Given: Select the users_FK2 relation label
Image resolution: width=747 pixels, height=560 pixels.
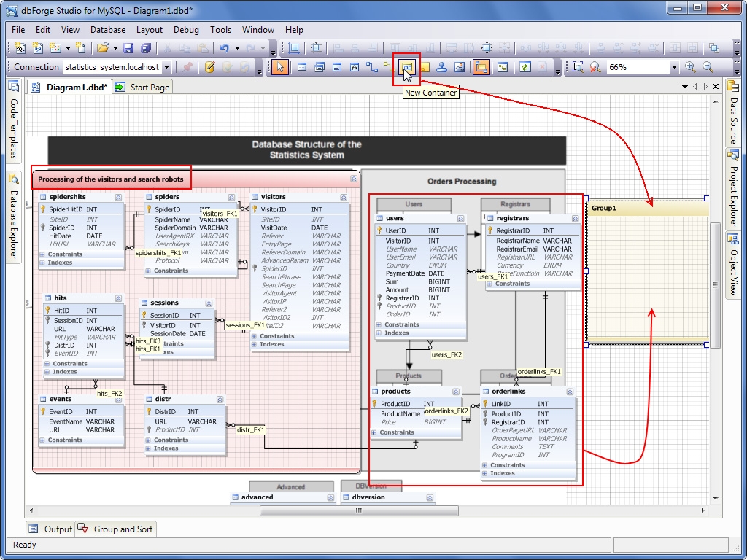Looking at the screenshot, I should pyautogui.click(x=446, y=355).
